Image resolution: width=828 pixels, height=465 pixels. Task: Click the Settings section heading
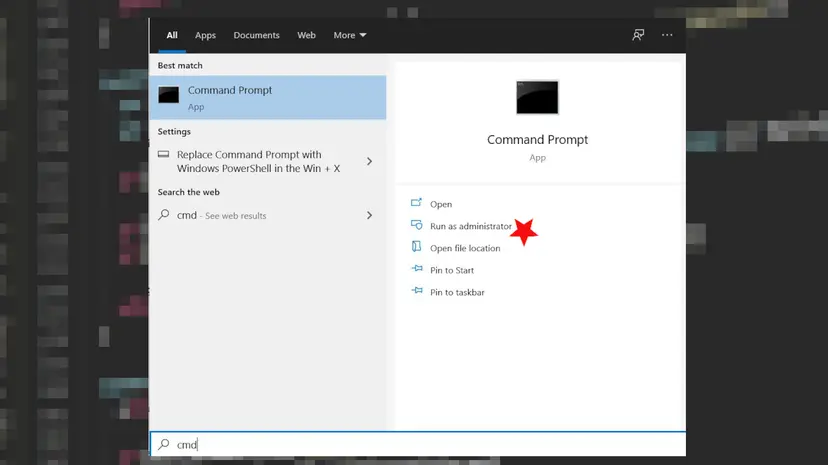(x=174, y=131)
